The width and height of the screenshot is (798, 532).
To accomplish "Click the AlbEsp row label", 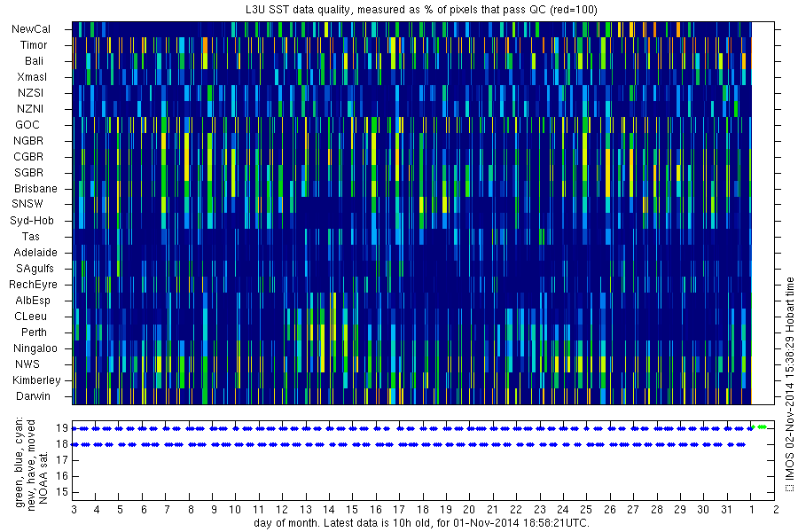I will click(x=33, y=301).
